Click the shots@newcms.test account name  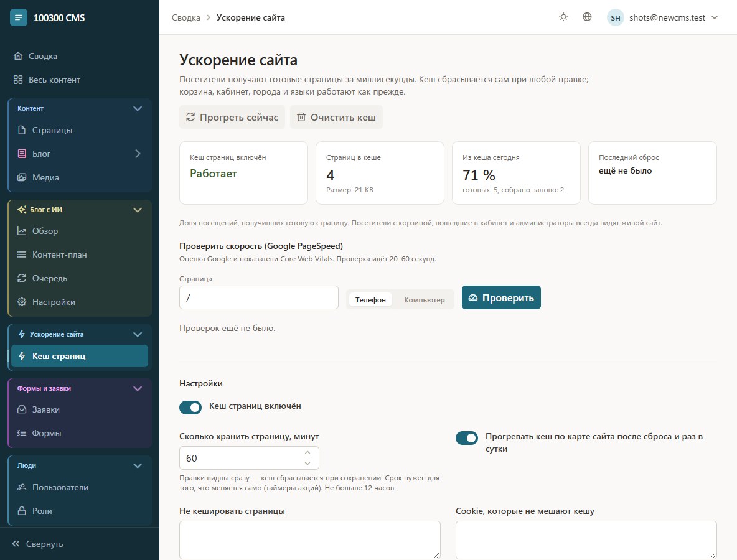(x=667, y=17)
